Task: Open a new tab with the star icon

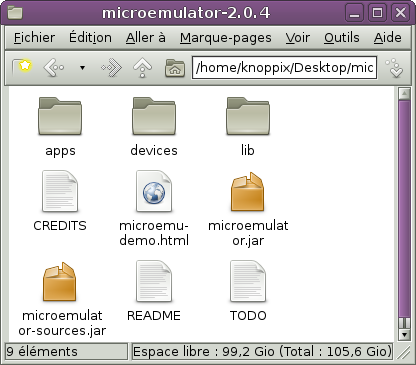Action: (22, 68)
